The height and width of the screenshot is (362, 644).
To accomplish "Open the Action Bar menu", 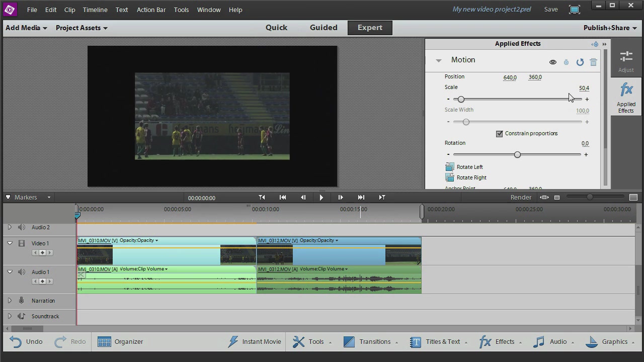I will [x=151, y=10].
